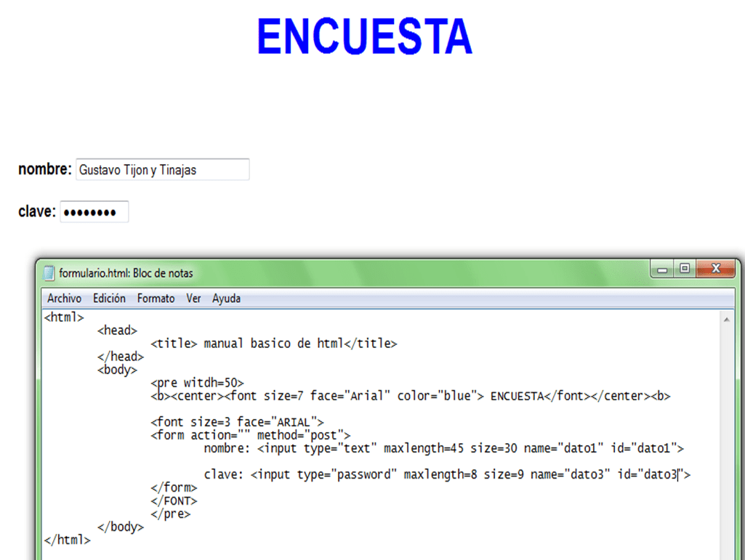Image resolution: width=745 pixels, height=560 pixels.
Task: Click the Notepad vertical scrollbar track
Action: (x=726, y=436)
